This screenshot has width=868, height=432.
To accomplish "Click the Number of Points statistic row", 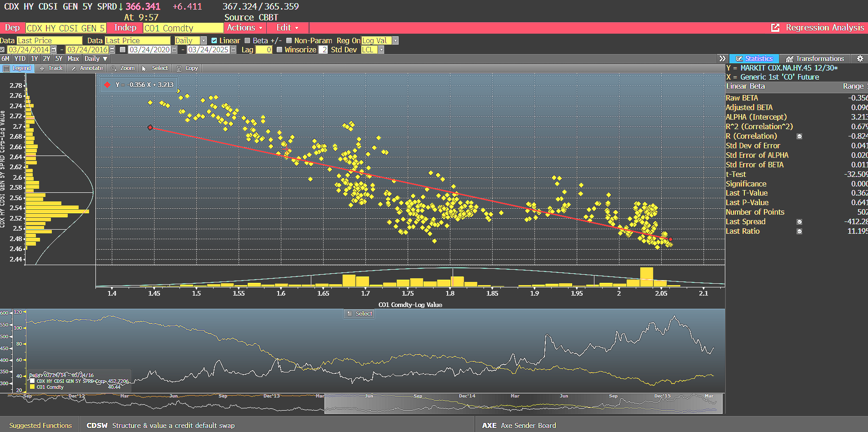I will click(796, 212).
